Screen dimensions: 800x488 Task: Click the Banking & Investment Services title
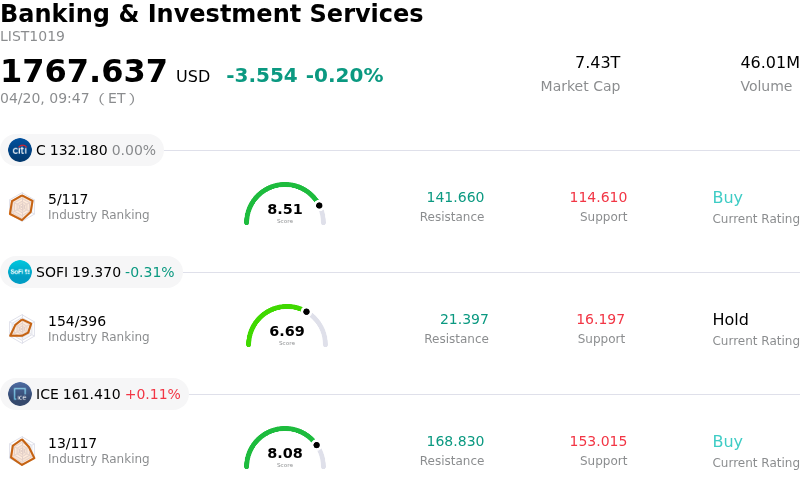212,14
